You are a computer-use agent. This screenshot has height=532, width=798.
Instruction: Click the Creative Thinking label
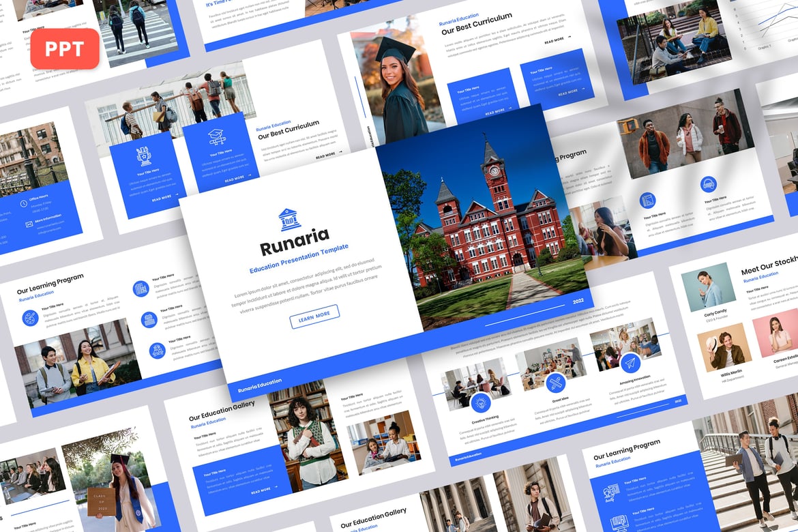(x=485, y=419)
